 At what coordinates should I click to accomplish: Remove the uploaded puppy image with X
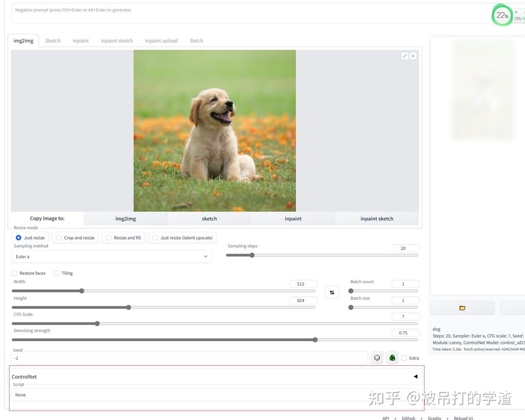coord(413,56)
